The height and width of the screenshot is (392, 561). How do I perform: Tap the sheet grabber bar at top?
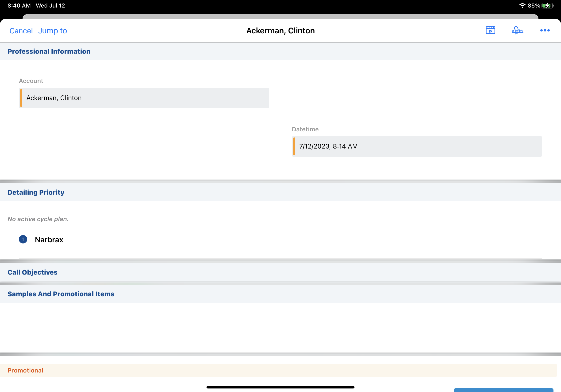[x=280, y=16]
